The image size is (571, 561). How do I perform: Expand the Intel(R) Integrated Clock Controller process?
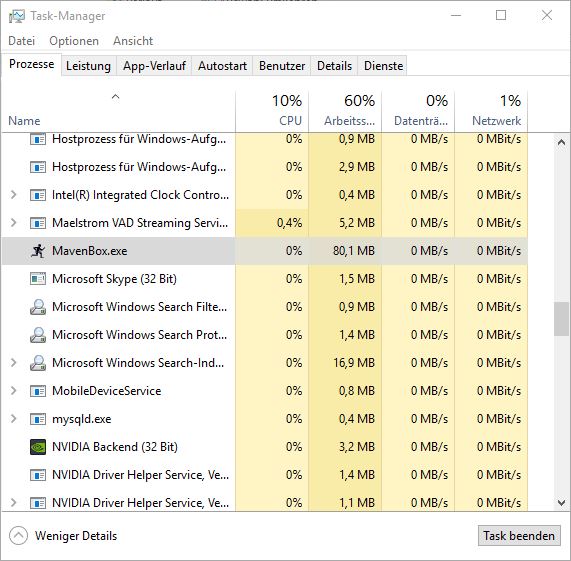tap(13, 195)
